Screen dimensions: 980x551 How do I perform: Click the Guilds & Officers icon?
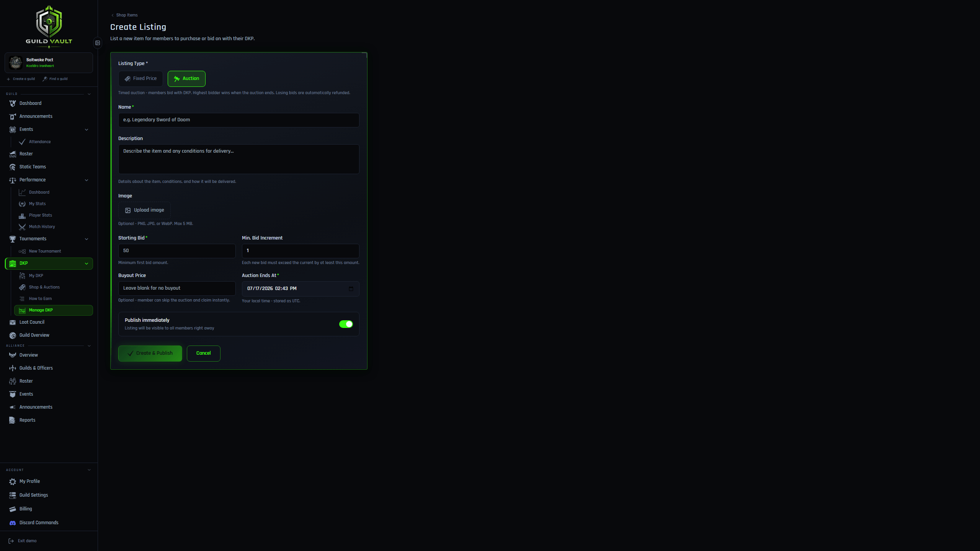point(13,368)
